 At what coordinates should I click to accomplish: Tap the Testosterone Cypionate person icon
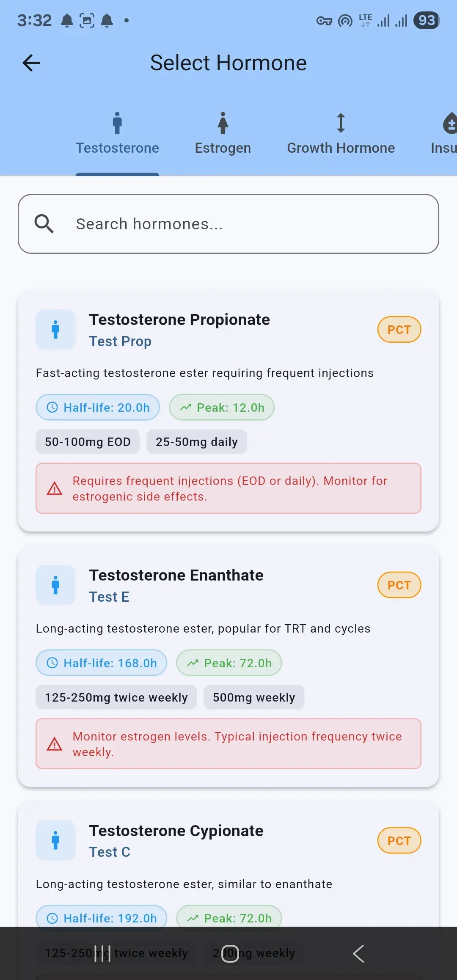[x=55, y=840]
